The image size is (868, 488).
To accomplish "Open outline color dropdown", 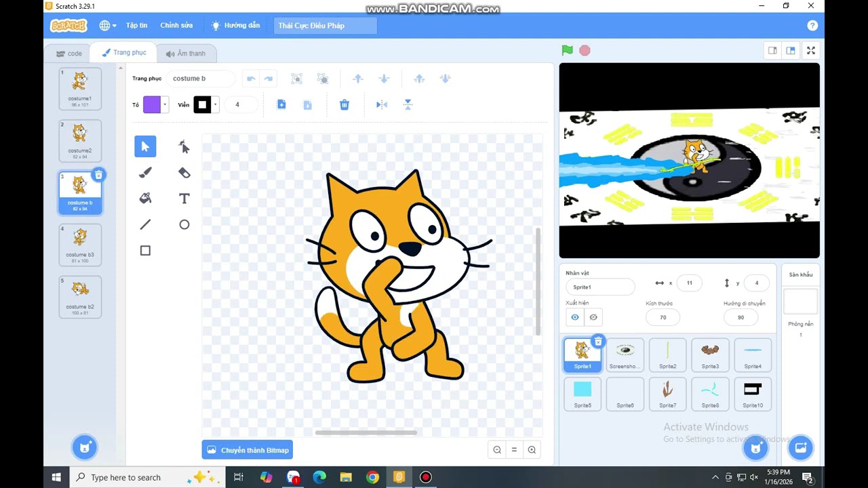I will [216, 104].
